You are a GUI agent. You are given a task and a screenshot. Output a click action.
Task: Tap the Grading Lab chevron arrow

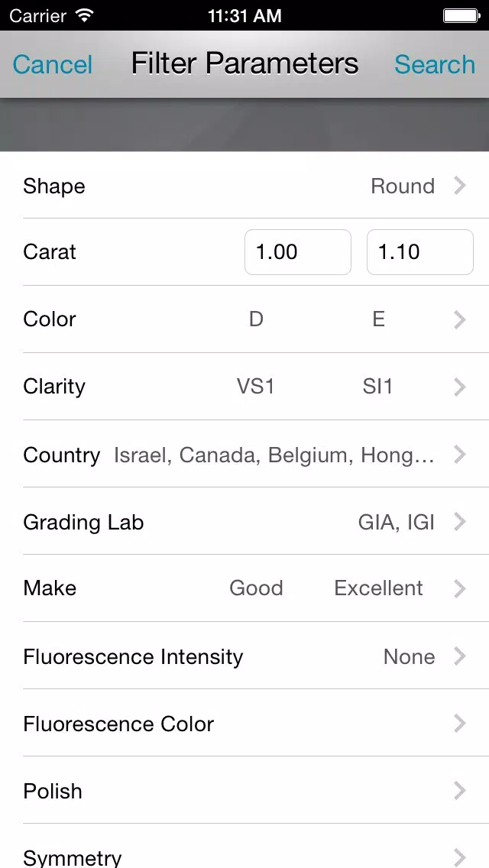[460, 521]
